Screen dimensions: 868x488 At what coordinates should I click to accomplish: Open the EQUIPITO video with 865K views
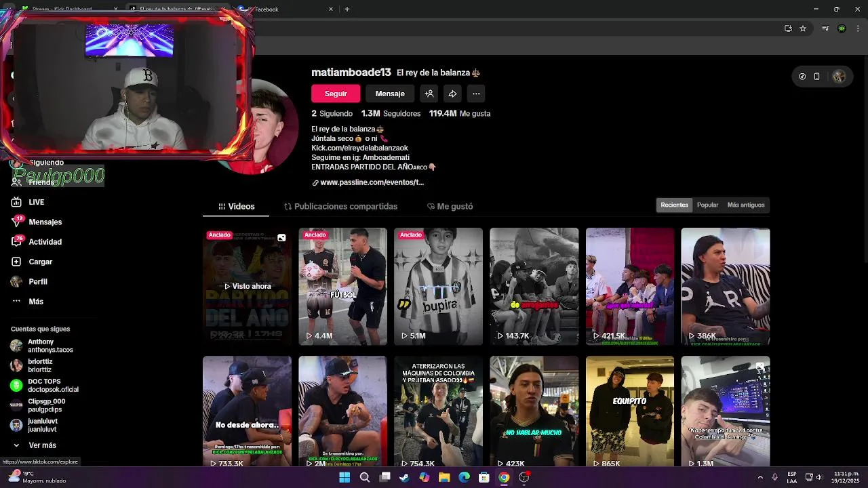pos(630,411)
